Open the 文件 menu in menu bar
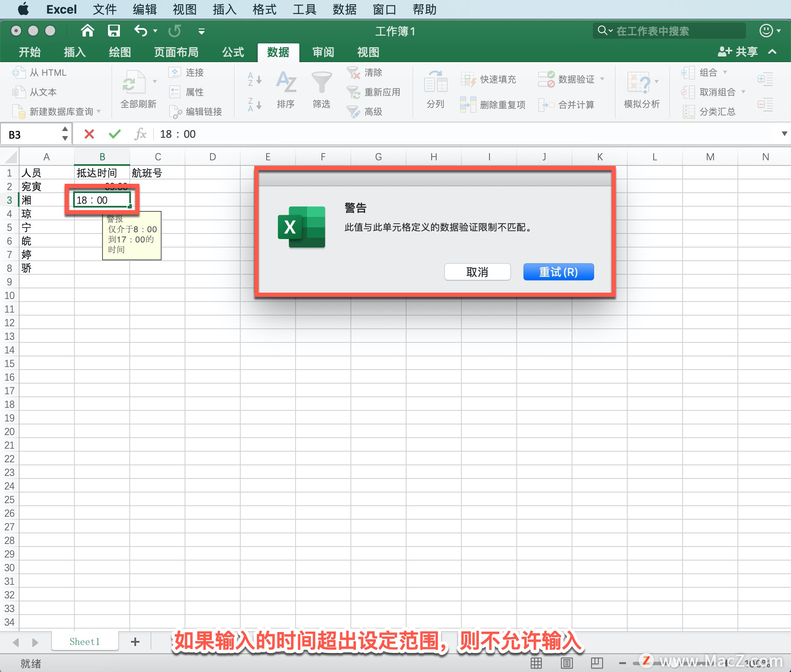The image size is (791, 672). (x=105, y=9)
